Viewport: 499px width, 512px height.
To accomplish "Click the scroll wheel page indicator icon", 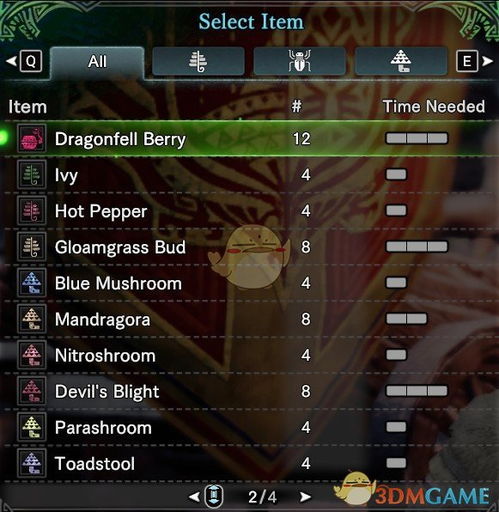I will (x=214, y=496).
